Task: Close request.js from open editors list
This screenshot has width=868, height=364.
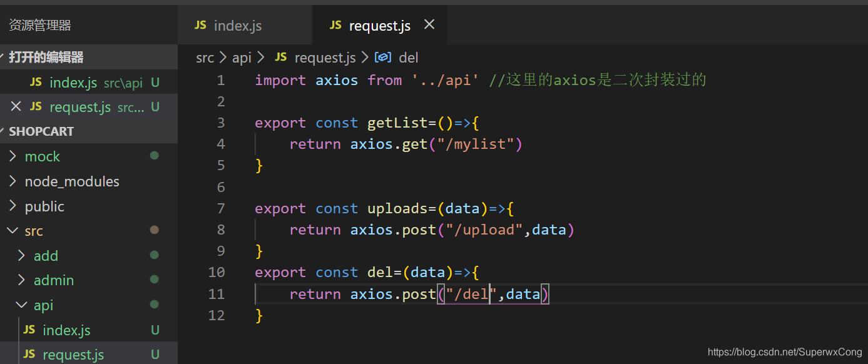Action: point(16,107)
